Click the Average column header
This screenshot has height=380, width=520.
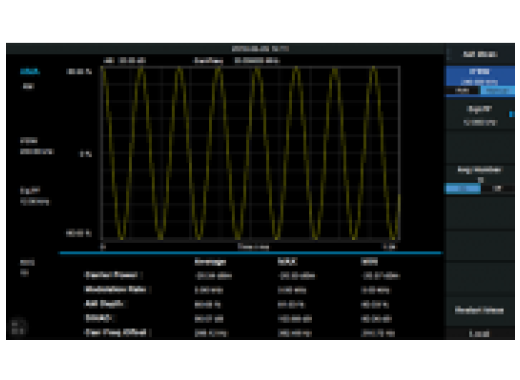pyautogui.click(x=210, y=262)
